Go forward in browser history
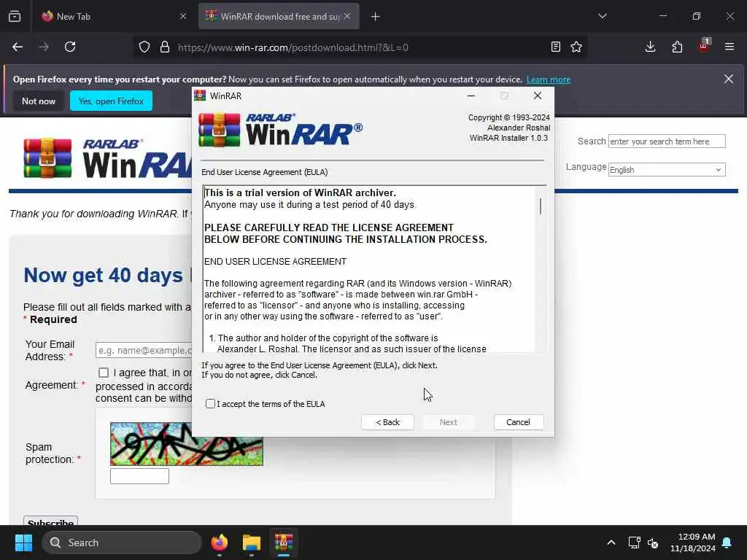 click(x=44, y=47)
